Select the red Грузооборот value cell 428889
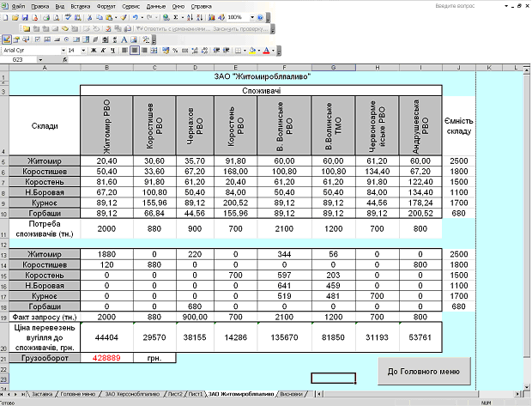Image resolution: width=532 pixels, height=406 pixels. coord(106,357)
